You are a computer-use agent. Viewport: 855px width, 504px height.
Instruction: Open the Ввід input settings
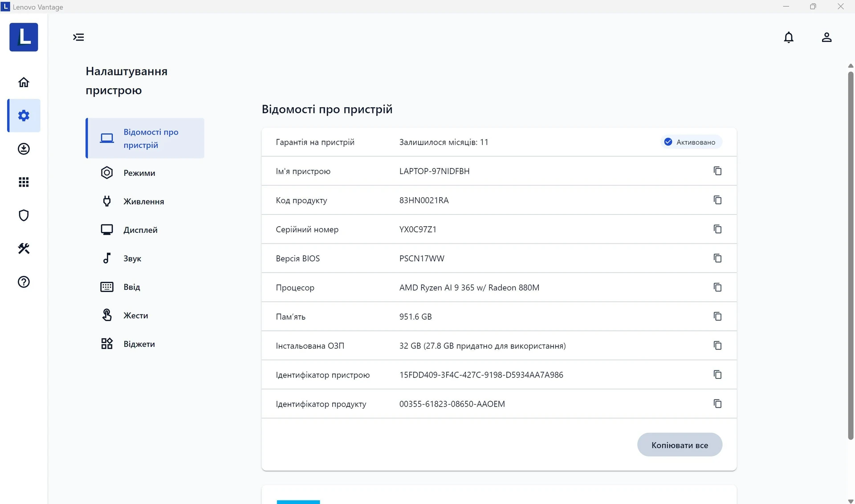point(145,287)
